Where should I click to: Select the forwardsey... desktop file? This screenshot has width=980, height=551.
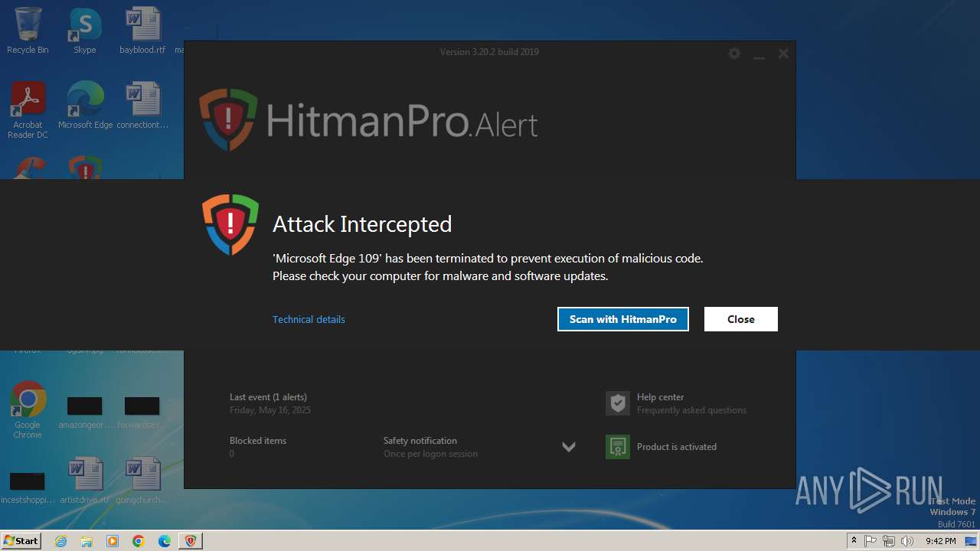[142, 412]
